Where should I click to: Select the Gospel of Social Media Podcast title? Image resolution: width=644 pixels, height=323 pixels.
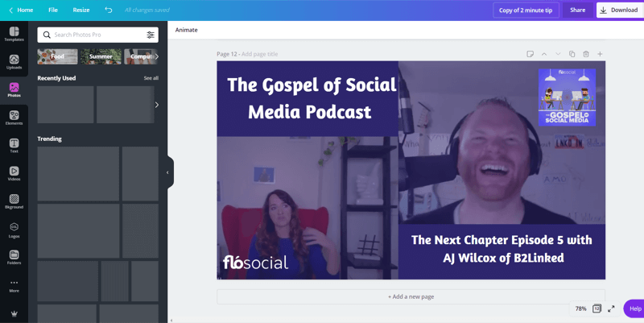pyautogui.click(x=311, y=98)
